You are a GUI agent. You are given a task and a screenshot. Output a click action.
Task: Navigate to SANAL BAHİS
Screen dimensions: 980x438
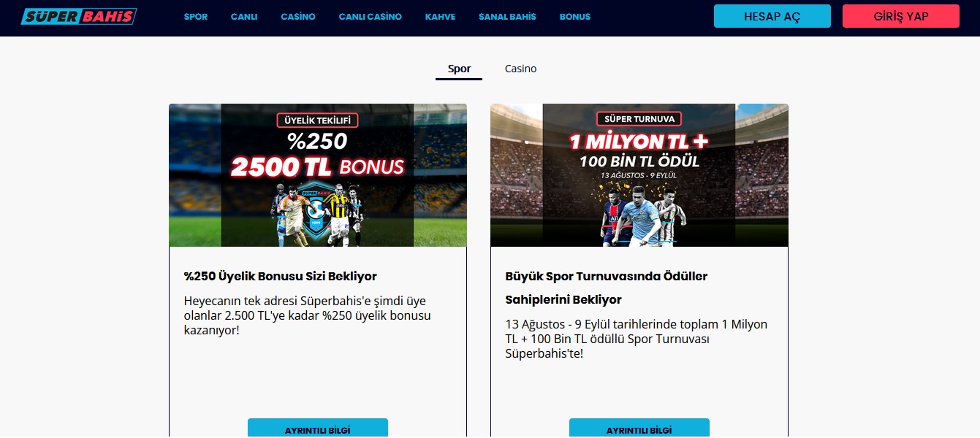[x=507, y=17]
